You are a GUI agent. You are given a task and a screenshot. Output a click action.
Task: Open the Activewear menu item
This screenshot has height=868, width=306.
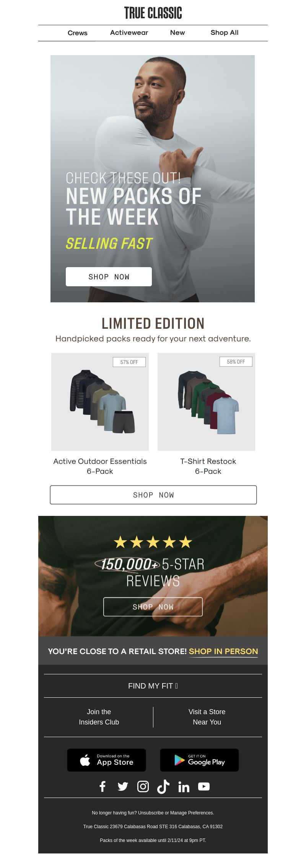tap(129, 33)
